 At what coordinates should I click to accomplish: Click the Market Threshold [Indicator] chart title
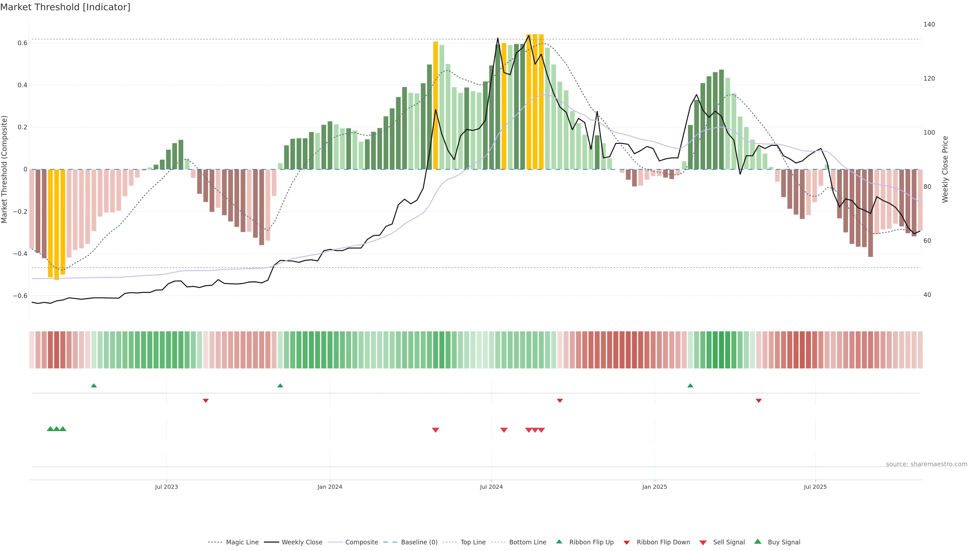65,7
